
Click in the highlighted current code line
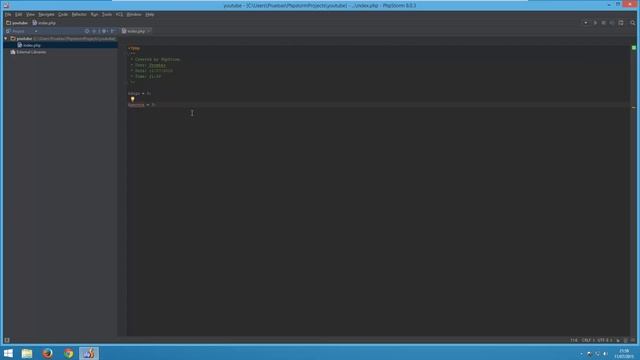378,105
